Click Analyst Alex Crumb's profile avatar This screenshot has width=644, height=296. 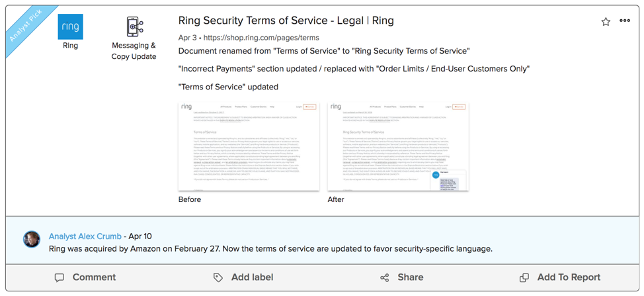coord(32,239)
